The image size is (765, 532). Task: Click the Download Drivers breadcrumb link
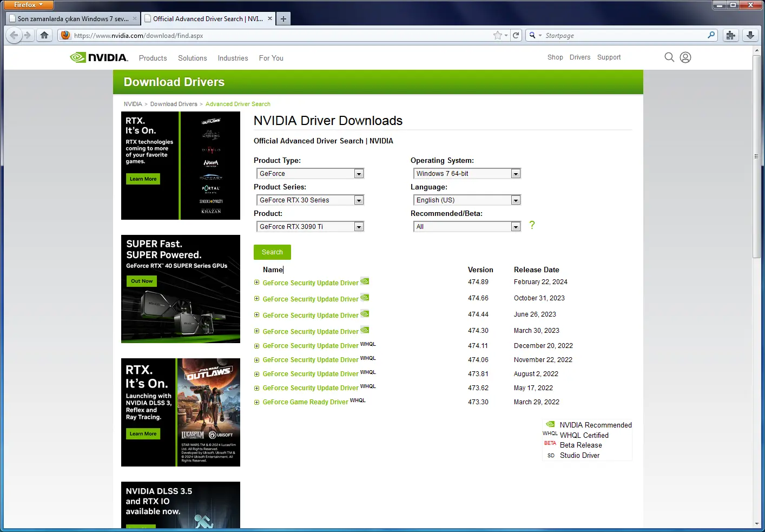click(x=174, y=104)
